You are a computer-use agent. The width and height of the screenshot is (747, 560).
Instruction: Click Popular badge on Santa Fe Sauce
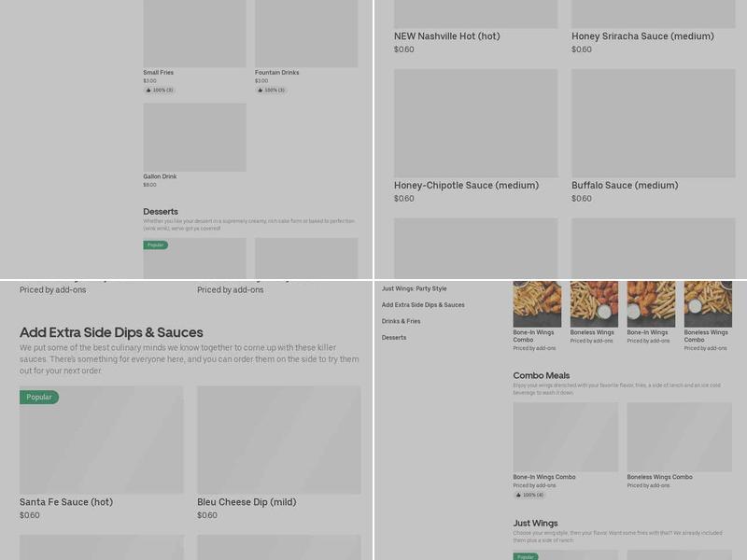pos(39,397)
